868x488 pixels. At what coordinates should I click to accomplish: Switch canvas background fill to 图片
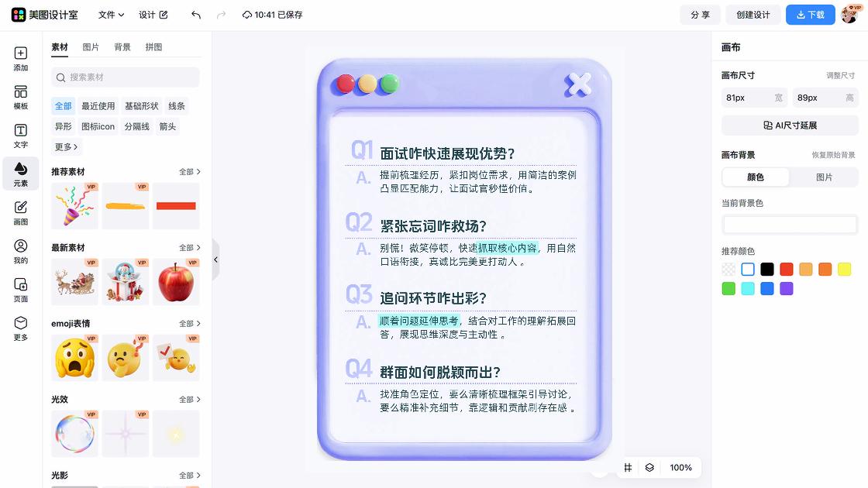pos(825,177)
